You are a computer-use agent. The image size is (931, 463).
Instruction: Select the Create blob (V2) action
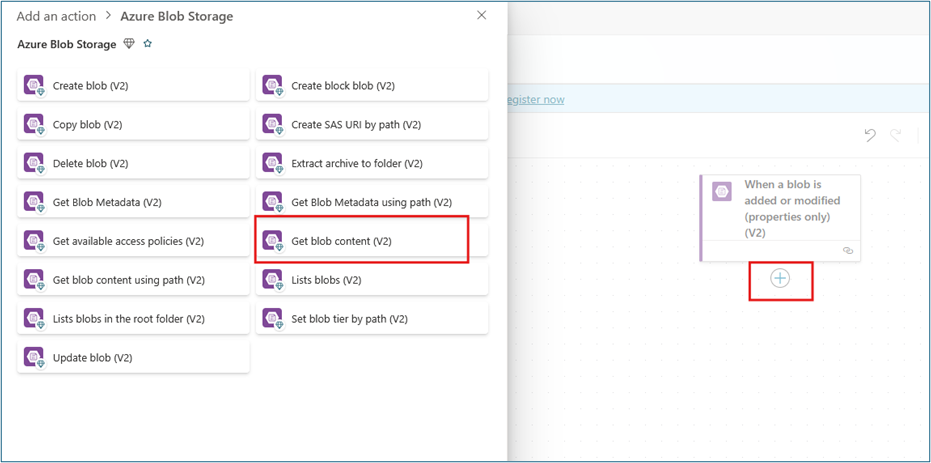(x=133, y=85)
